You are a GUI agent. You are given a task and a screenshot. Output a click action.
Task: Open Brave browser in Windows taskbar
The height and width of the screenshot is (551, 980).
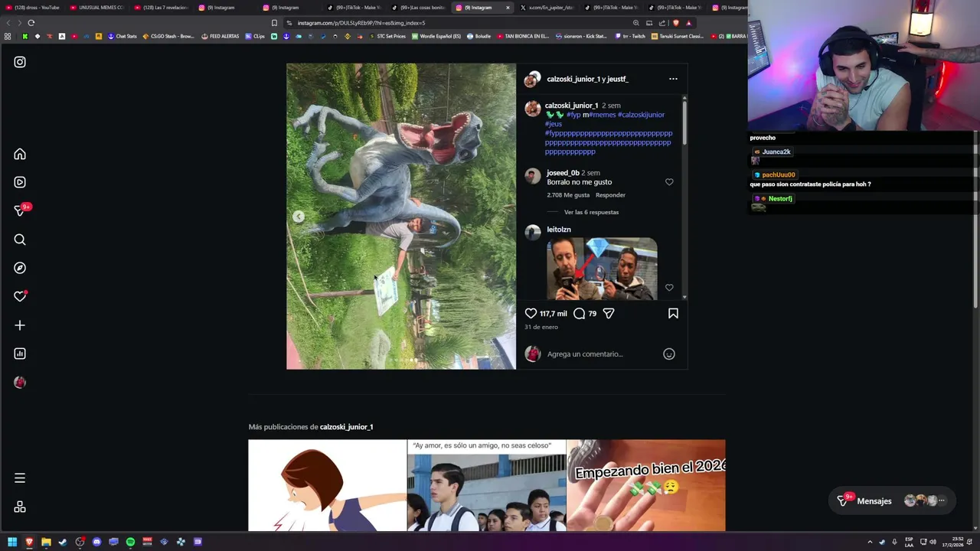click(29, 542)
